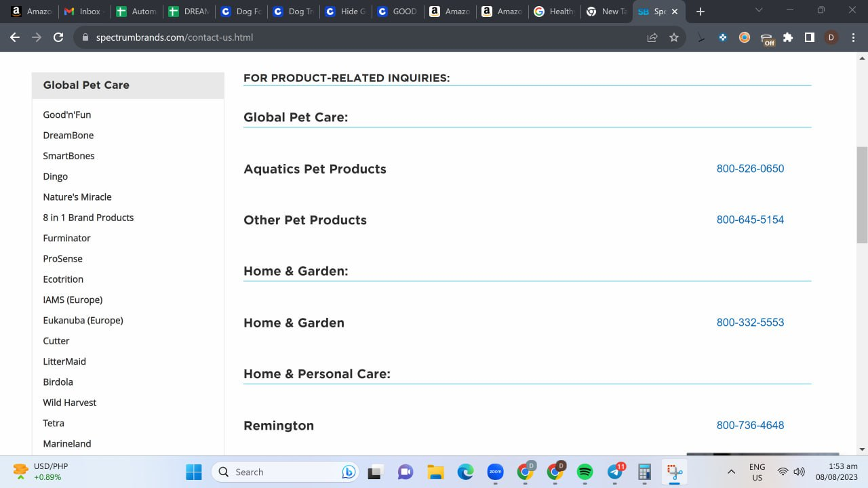Click the forward navigation arrow

37,38
